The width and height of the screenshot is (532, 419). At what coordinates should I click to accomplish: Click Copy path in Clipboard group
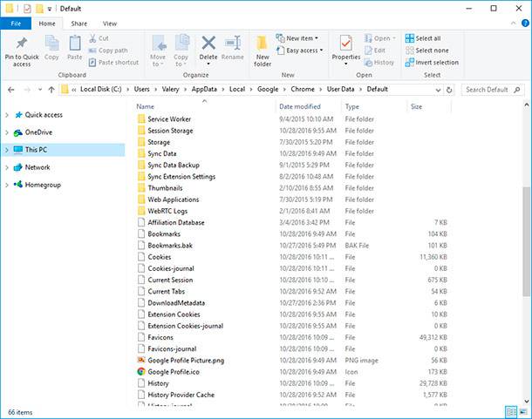[108, 51]
